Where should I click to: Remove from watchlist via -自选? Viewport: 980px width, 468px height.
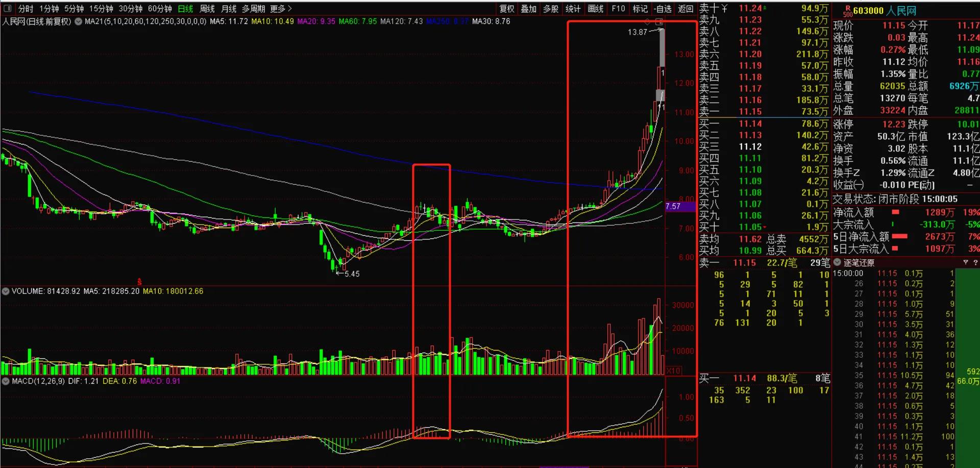tap(663, 9)
